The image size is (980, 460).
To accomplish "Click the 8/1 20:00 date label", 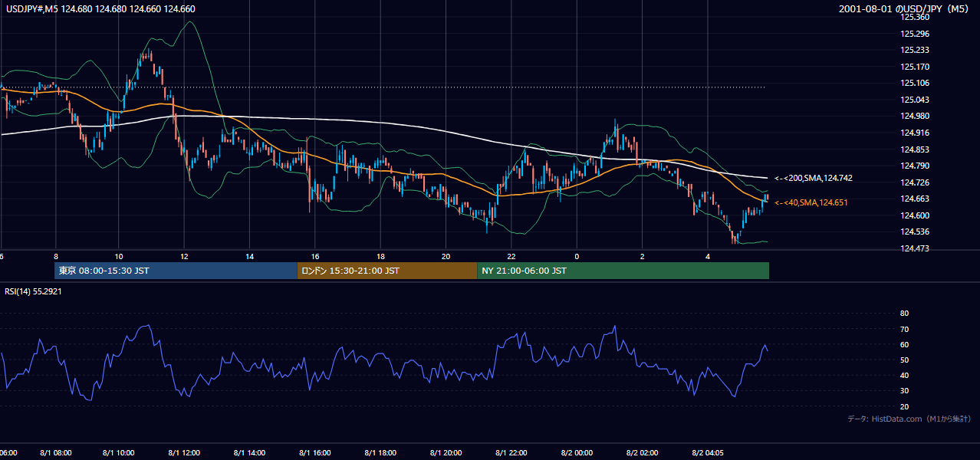I will pos(446,453).
